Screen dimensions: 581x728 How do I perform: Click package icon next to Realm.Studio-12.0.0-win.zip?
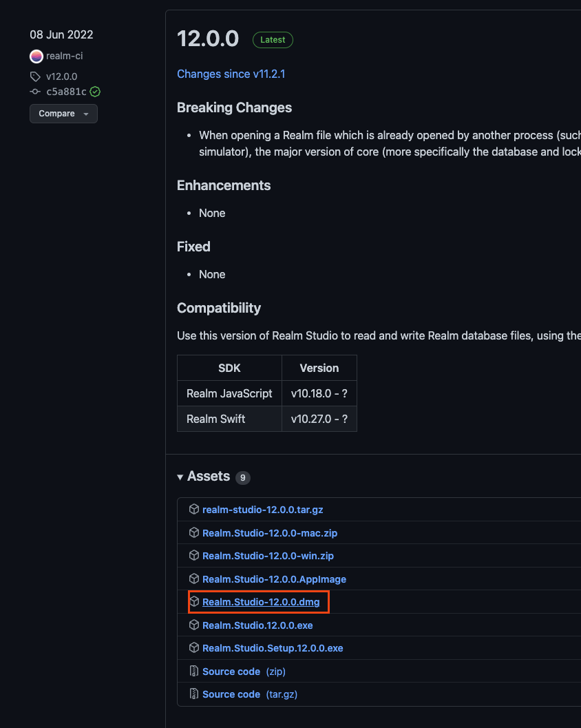194,555
